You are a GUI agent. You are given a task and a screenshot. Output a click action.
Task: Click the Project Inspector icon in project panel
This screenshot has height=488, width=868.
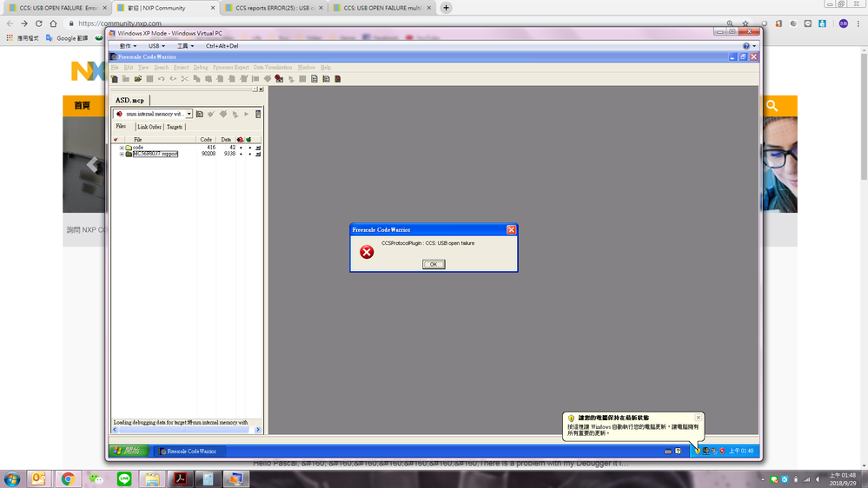coord(258,114)
